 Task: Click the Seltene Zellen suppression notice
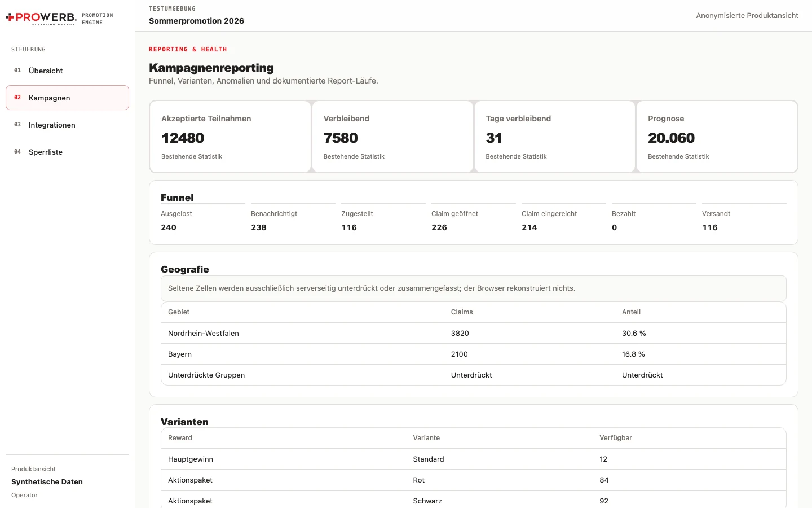pos(474,288)
